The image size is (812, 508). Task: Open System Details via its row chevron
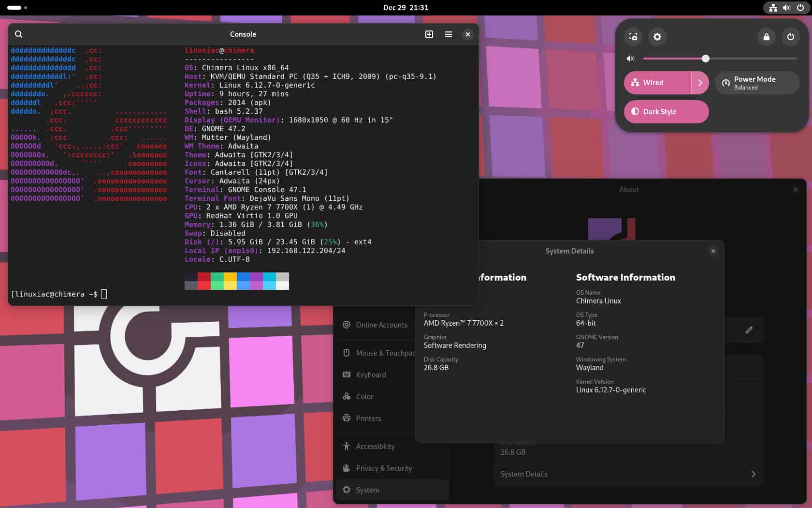click(753, 474)
